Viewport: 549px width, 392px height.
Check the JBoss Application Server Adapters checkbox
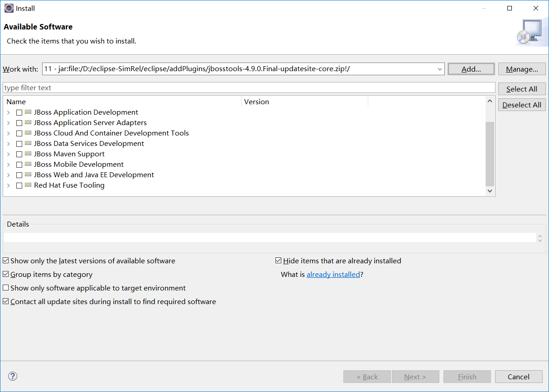tap(19, 123)
